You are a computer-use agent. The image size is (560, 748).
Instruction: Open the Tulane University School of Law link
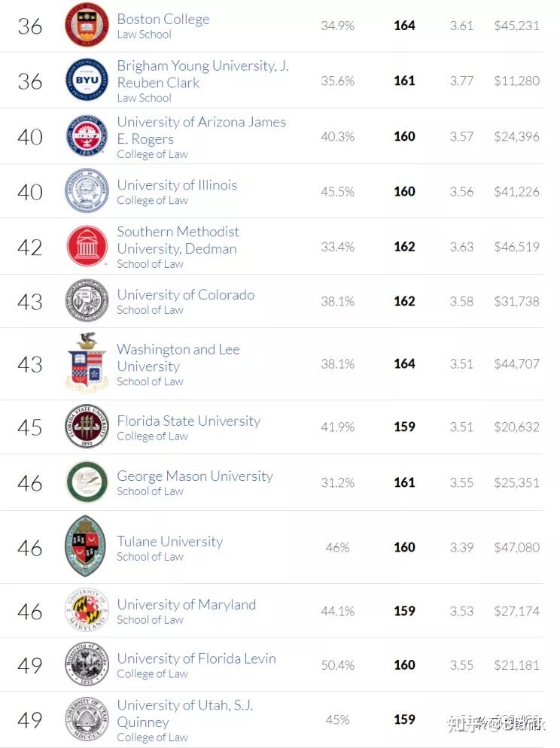pyautogui.click(x=170, y=542)
